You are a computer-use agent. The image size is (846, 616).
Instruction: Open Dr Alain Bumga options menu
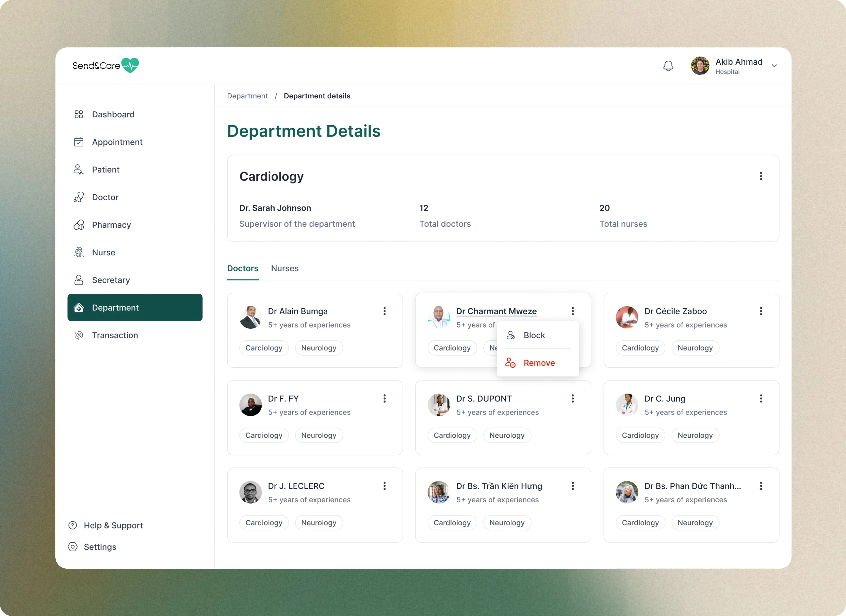coord(384,311)
